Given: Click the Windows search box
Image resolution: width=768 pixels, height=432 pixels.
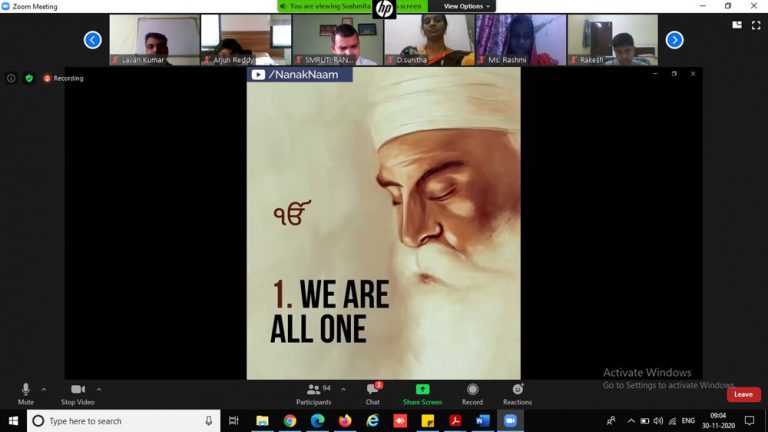Looking at the screenshot, I should coord(122,421).
